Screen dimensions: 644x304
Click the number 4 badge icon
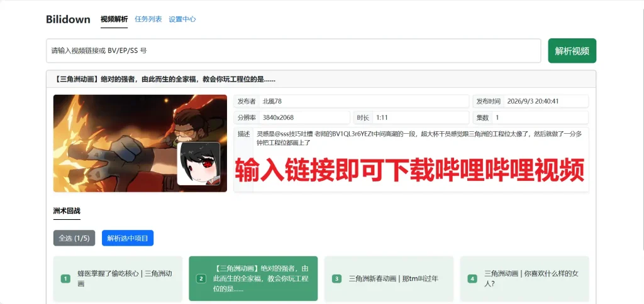pyautogui.click(x=472, y=279)
